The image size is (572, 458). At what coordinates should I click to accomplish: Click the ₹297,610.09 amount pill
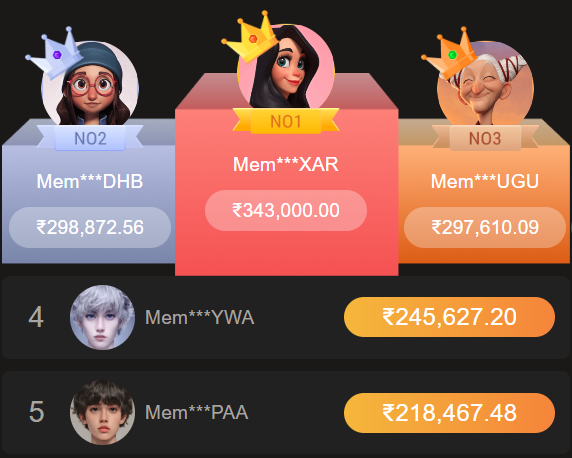pos(485,227)
